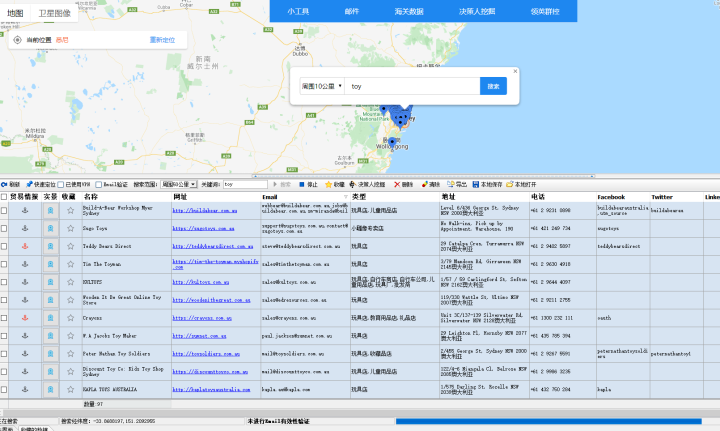Switch map to 地图 view
The width and height of the screenshot is (720, 431).
(15, 13)
